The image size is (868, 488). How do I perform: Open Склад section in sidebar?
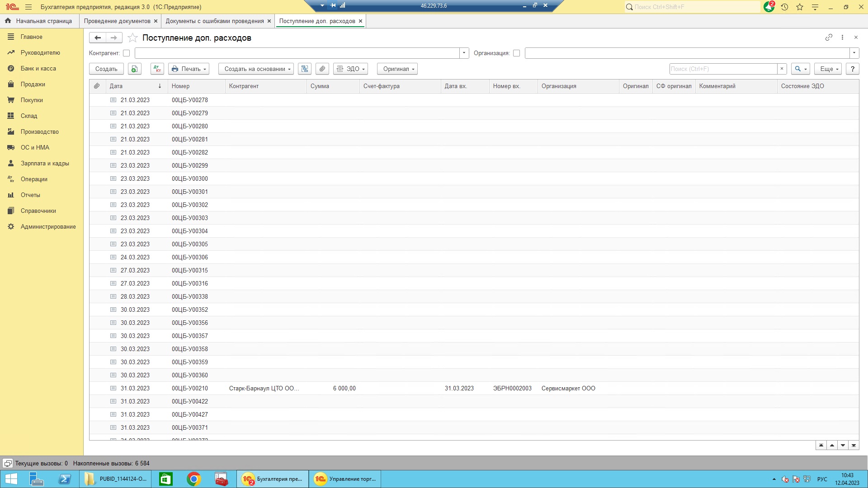click(x=29, y=116)
